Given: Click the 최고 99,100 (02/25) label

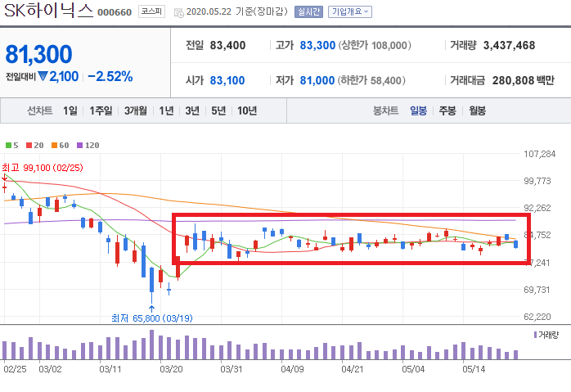Looking at the screenshot, I should [43, 168].
